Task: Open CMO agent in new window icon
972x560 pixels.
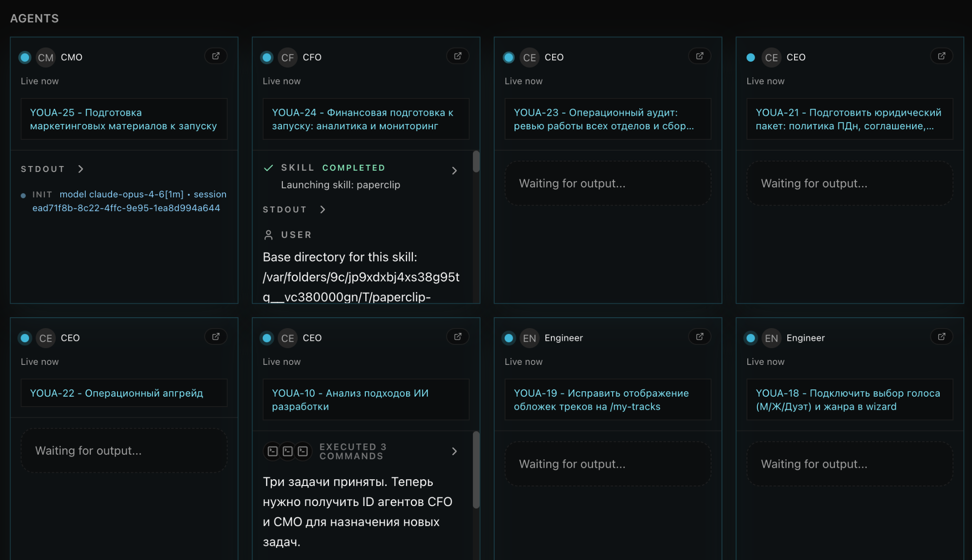Action: point(216,56)
